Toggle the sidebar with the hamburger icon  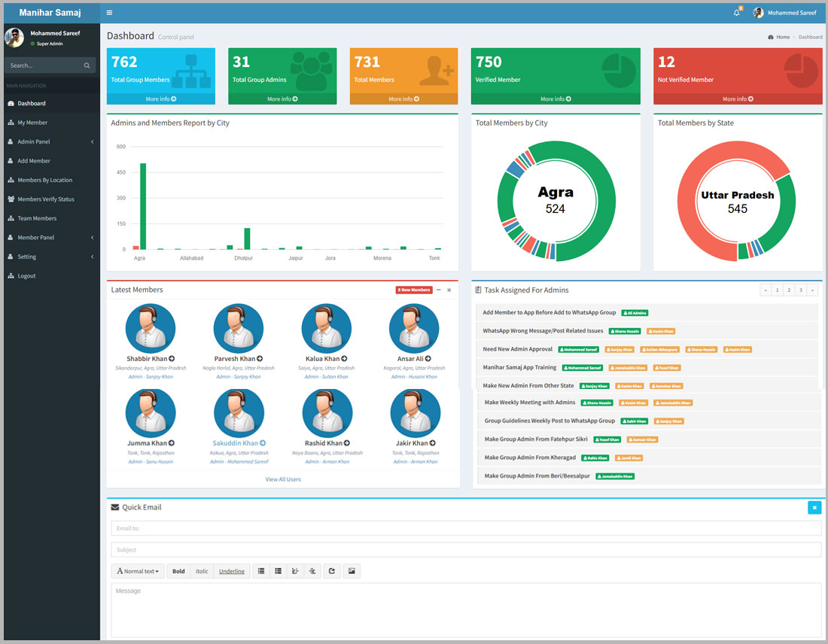pyautogui.click(x=110, y=13)
